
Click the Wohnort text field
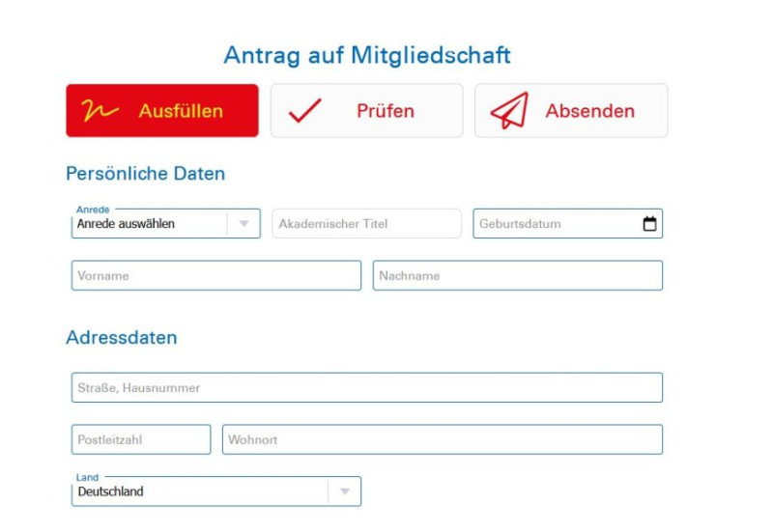[x=442, y=439]
